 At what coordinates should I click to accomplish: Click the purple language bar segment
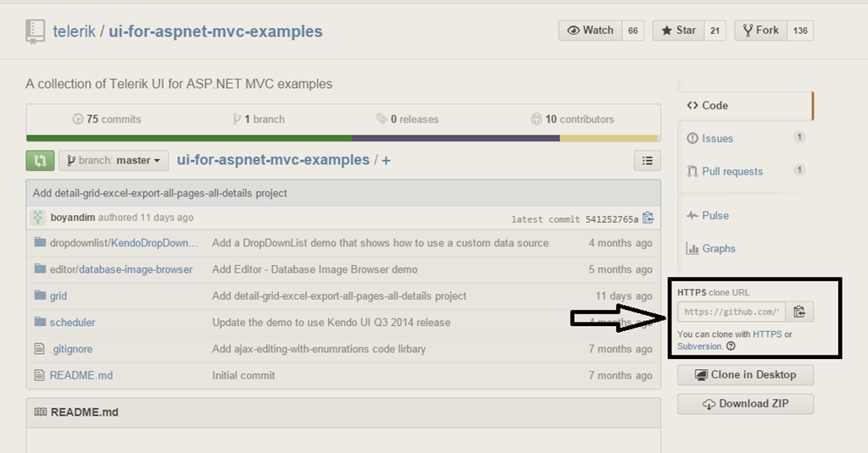click(x=456, y=138)
